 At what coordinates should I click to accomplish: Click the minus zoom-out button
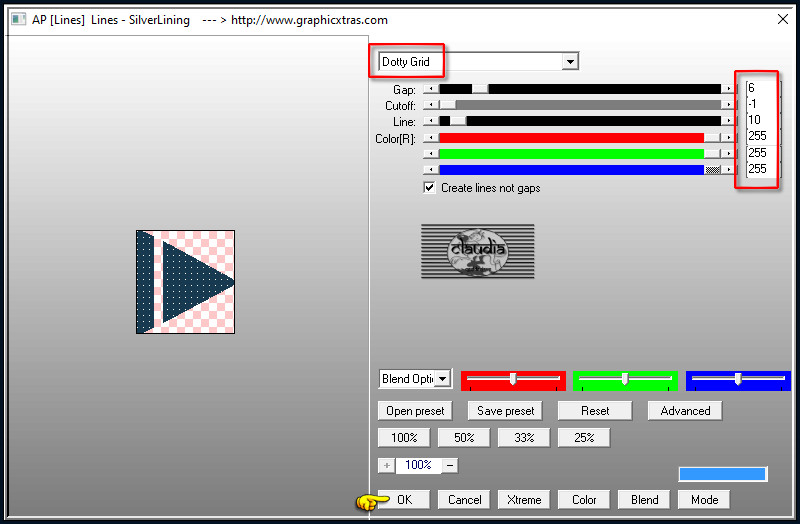pos(450,465)
